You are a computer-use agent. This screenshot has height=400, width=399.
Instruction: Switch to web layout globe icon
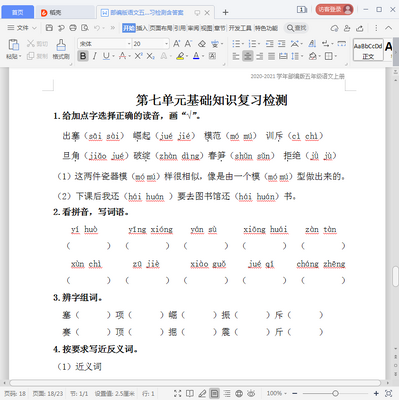coord(239,393)
